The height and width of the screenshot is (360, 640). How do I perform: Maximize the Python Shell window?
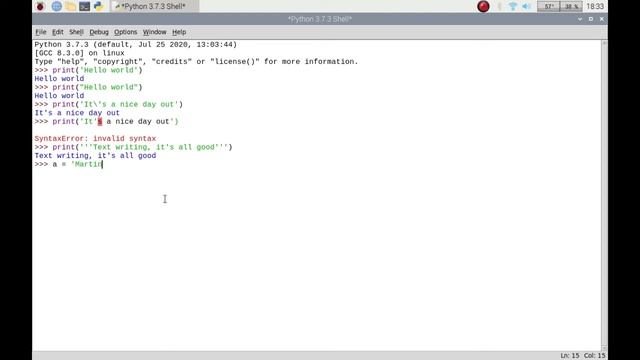(591, 19)
